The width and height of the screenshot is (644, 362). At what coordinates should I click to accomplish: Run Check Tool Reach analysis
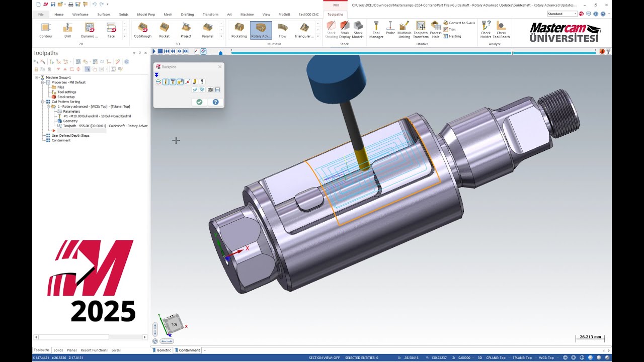(501, 30)
